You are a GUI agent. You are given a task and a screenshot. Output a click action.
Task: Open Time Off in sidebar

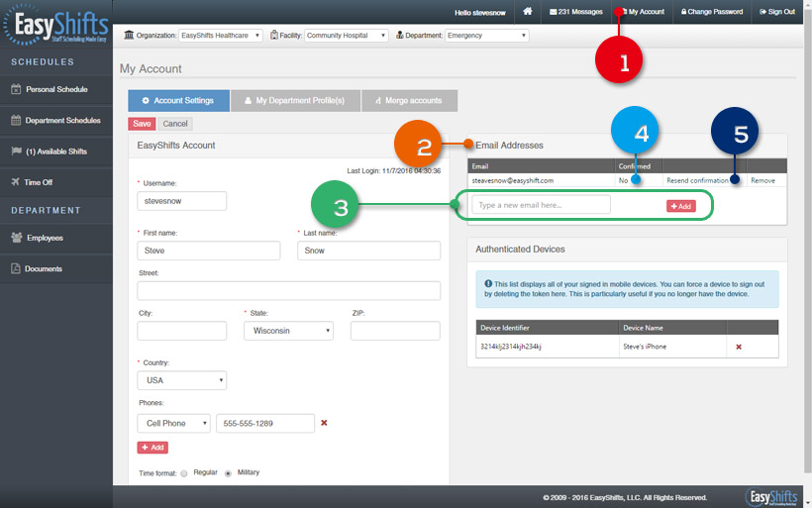(56, 182)
